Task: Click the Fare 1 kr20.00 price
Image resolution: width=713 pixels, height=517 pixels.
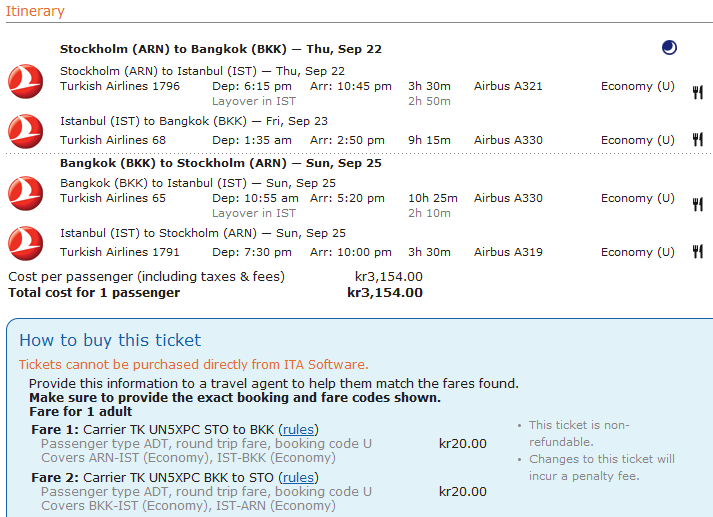Action: point(463,444)
